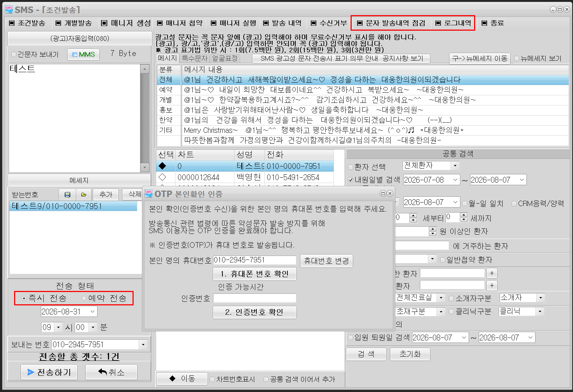The width and height of the screenshot is (573, 392).
Task: Click the MMS icon button
Action: click(x=83, y=55)
